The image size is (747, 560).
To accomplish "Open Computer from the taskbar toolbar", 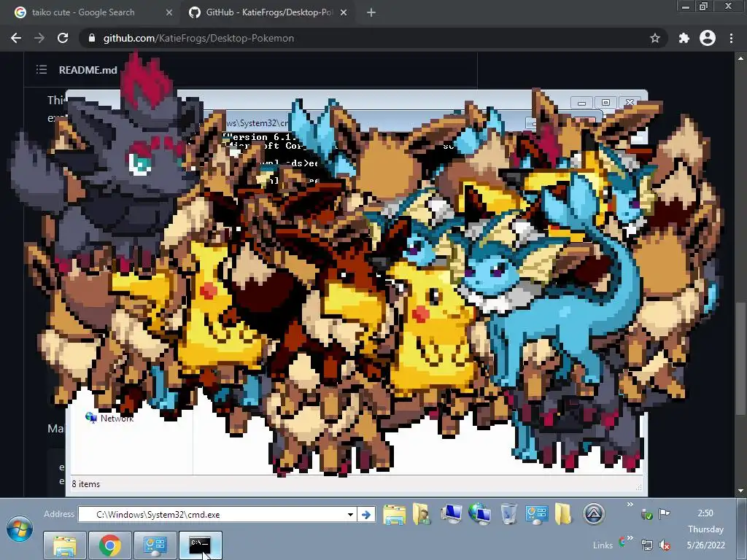I will pos(451,514).
